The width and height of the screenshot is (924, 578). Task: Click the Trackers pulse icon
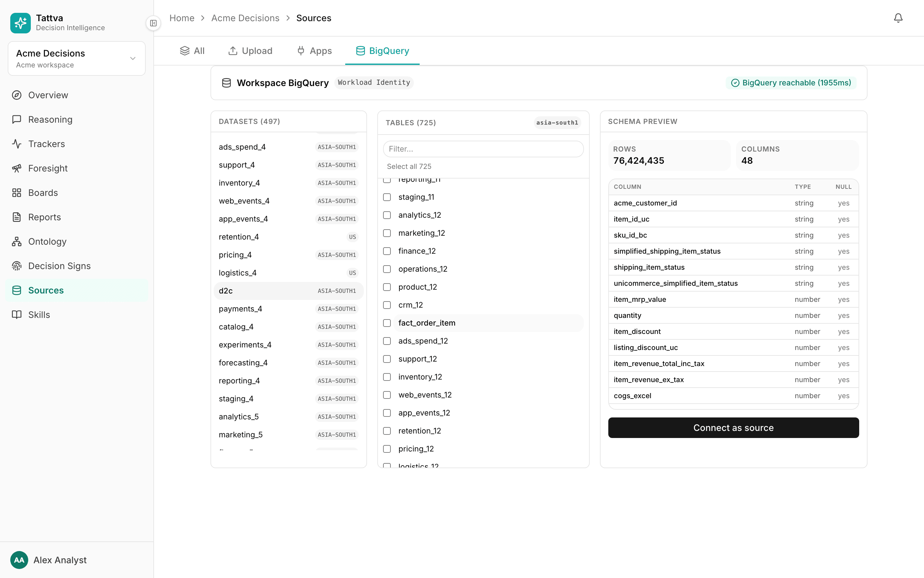click(16, 144)
